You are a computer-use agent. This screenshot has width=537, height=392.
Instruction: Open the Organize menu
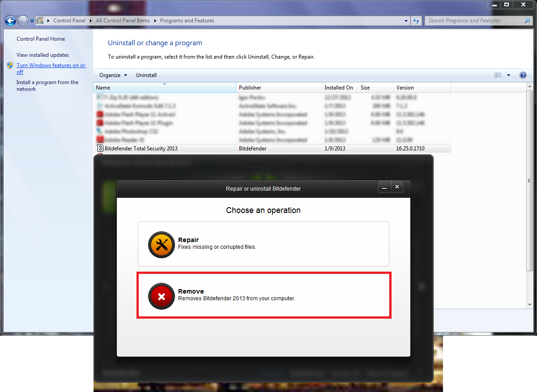[x=113, y=75]
